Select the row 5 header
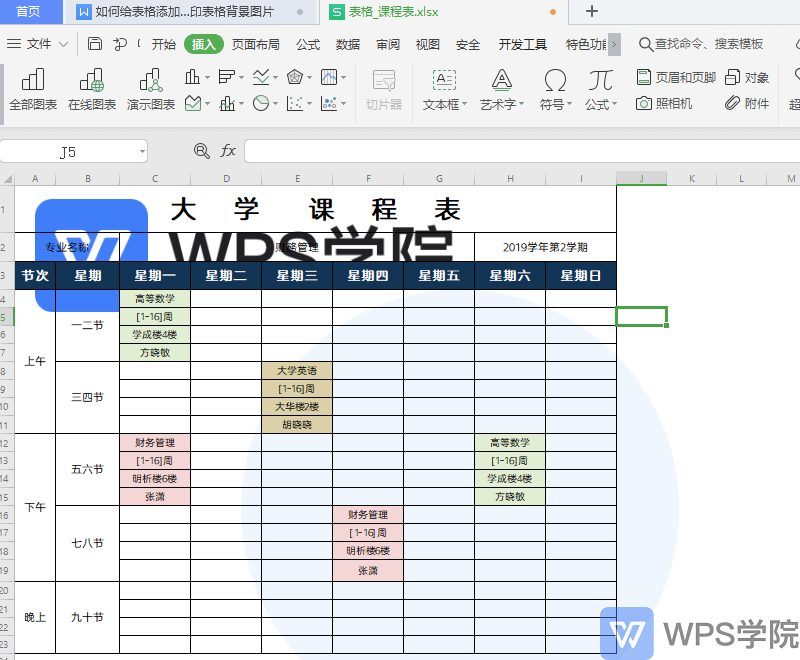The width and height of the screenshot is (800, 660). pos(7,317)
